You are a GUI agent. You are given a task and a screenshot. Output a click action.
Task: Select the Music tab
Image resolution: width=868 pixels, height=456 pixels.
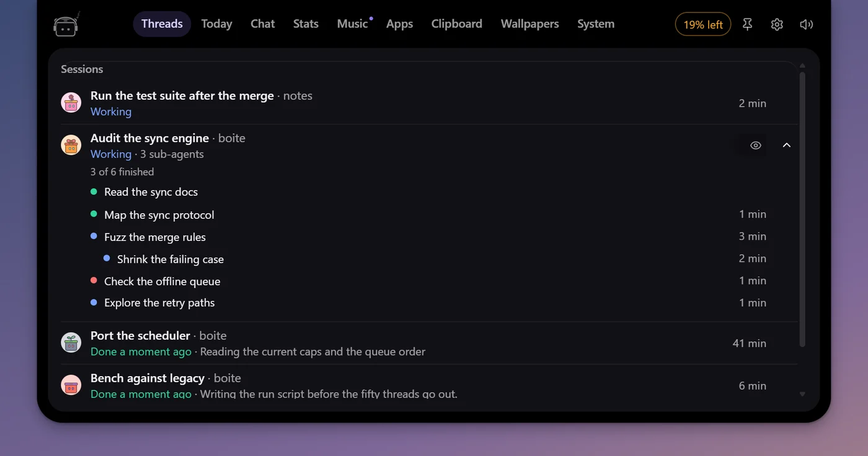[353, 24]
